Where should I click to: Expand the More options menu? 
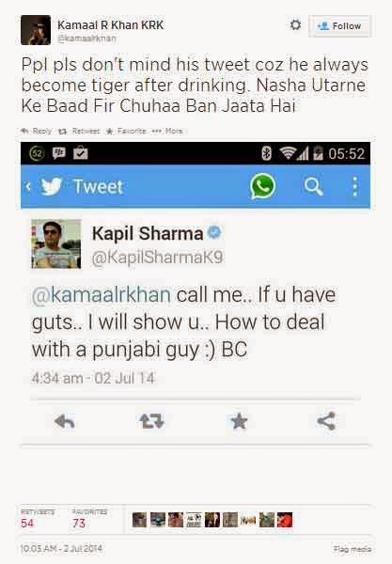(167, 131)
